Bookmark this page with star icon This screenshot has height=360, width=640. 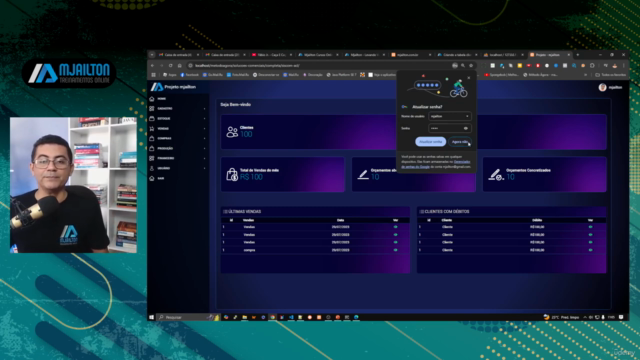(471, 66)
